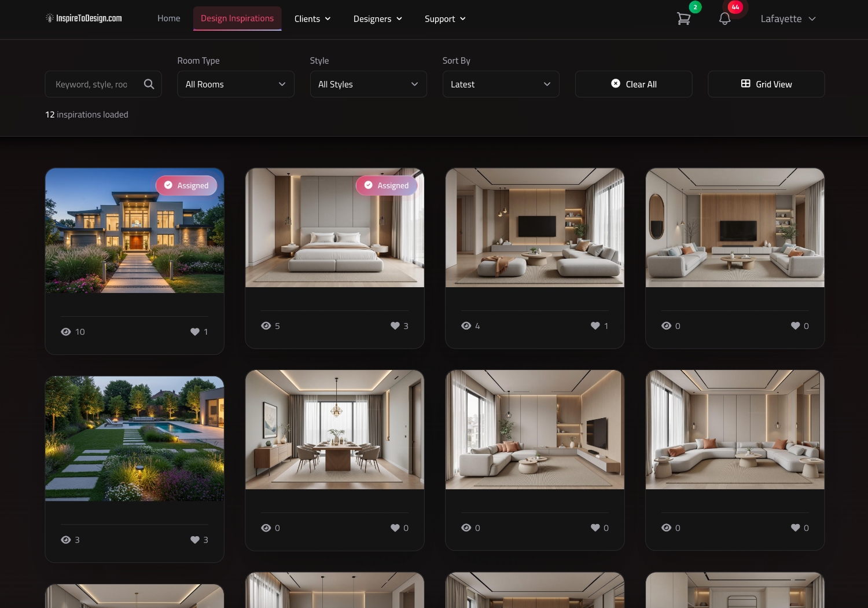
Task: Open the Sort By Latest dropdown
Action: 501,84
